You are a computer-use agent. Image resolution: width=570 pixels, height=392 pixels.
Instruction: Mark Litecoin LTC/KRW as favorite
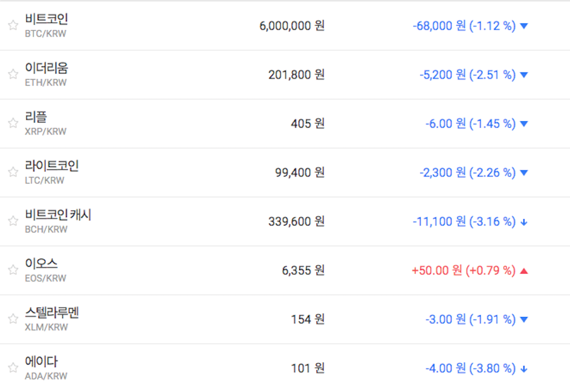[13, 172]
